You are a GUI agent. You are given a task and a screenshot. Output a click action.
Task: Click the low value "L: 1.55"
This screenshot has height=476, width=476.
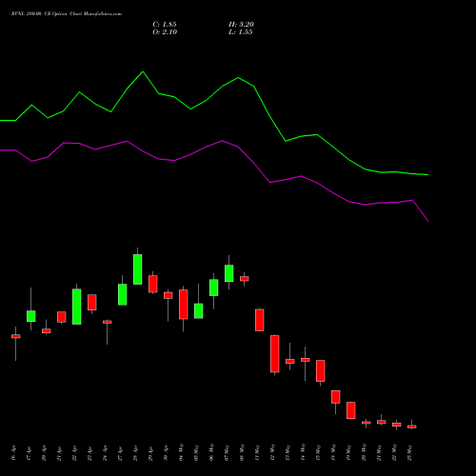coord(241,32)
